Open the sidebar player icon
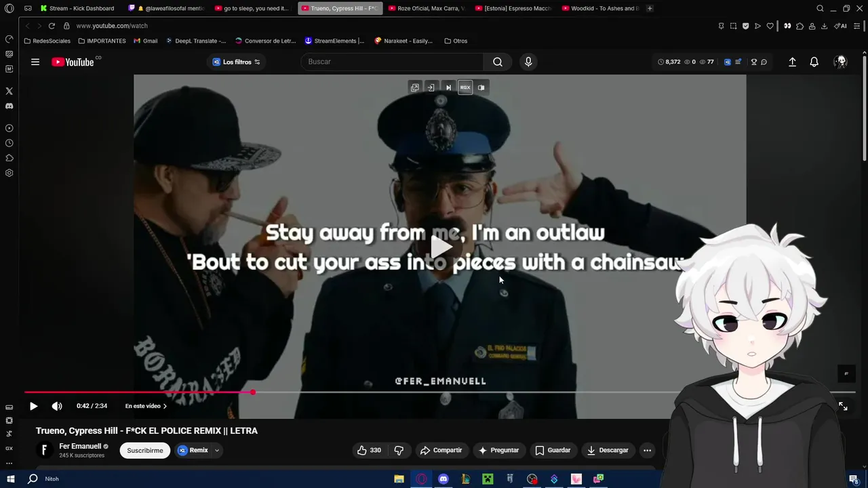Screen dimensions: 868x488 [9, 128]
